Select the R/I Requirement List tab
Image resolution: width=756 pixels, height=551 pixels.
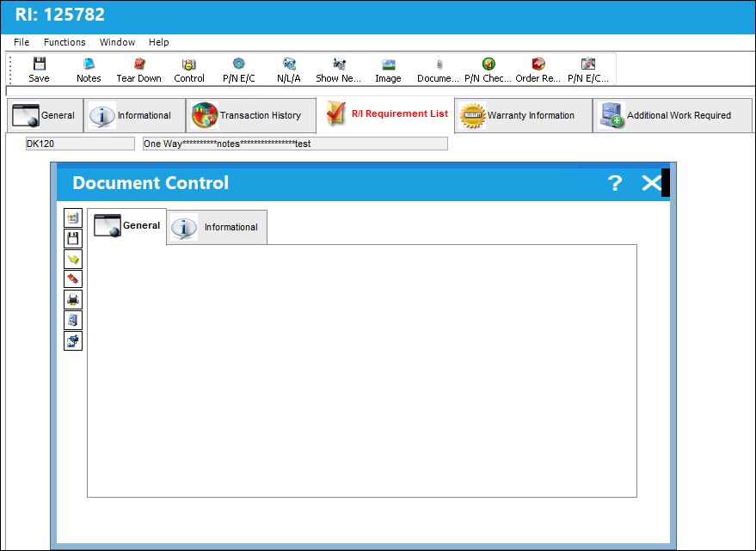point(385,114)
